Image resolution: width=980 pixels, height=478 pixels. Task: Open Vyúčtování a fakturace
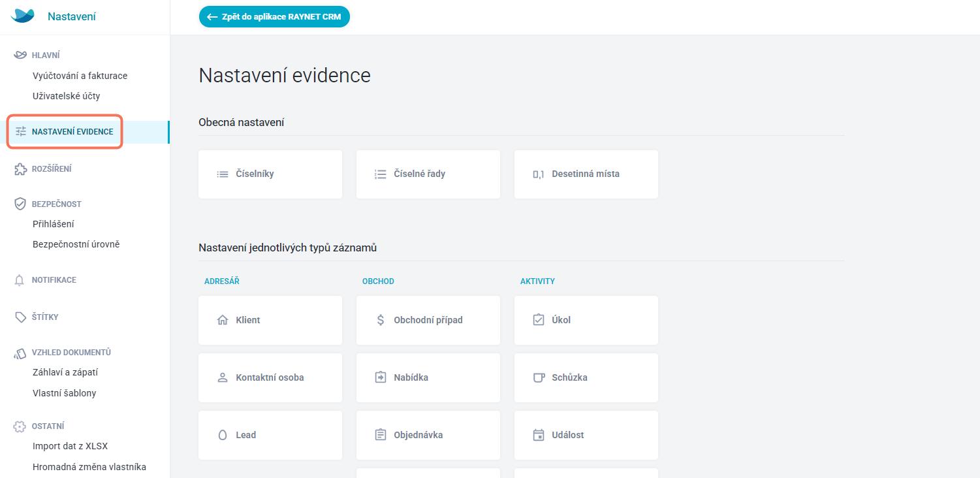click(x=80, y=76)
